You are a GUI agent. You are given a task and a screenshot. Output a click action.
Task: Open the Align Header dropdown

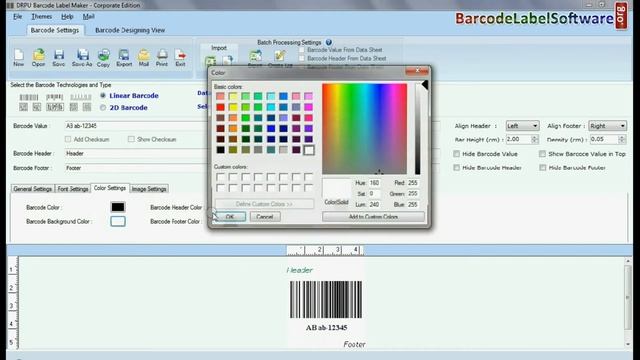pos(522,126)
